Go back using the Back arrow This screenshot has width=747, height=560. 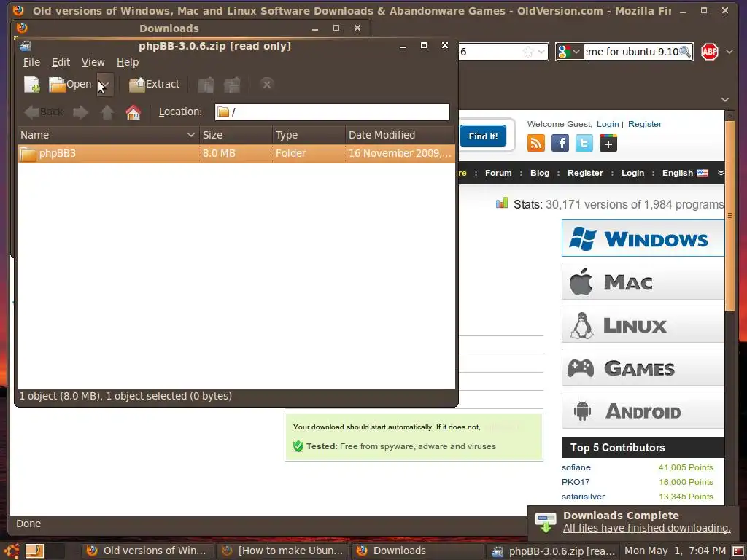(43, 112)
